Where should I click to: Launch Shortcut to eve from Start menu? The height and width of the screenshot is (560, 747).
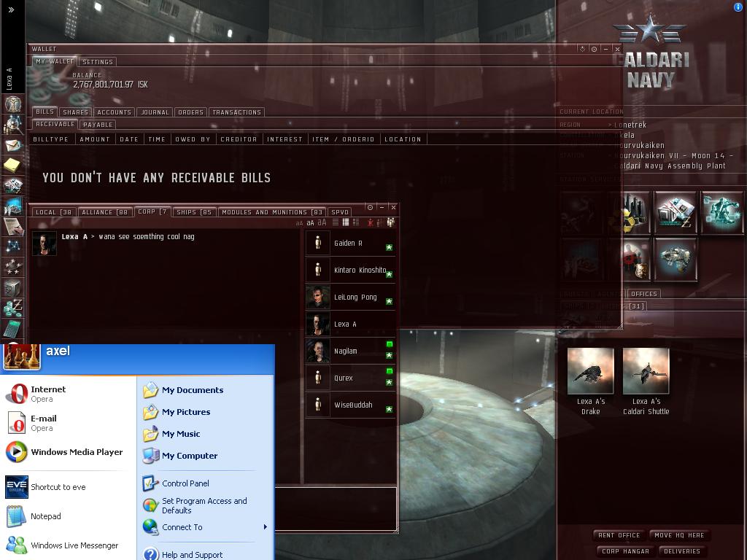[x=46, y=486]
